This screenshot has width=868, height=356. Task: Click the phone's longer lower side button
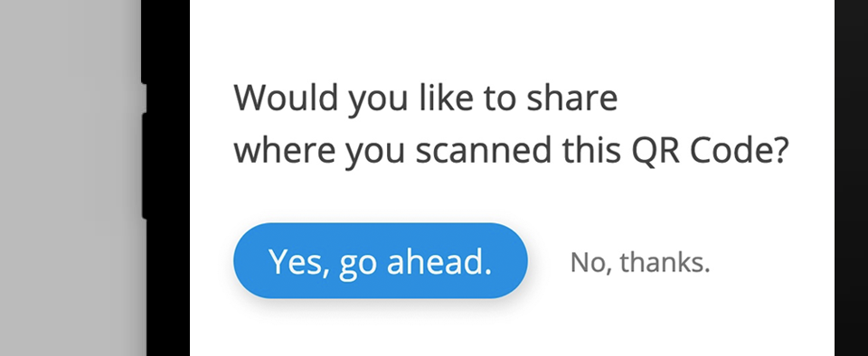pos(144,166)
